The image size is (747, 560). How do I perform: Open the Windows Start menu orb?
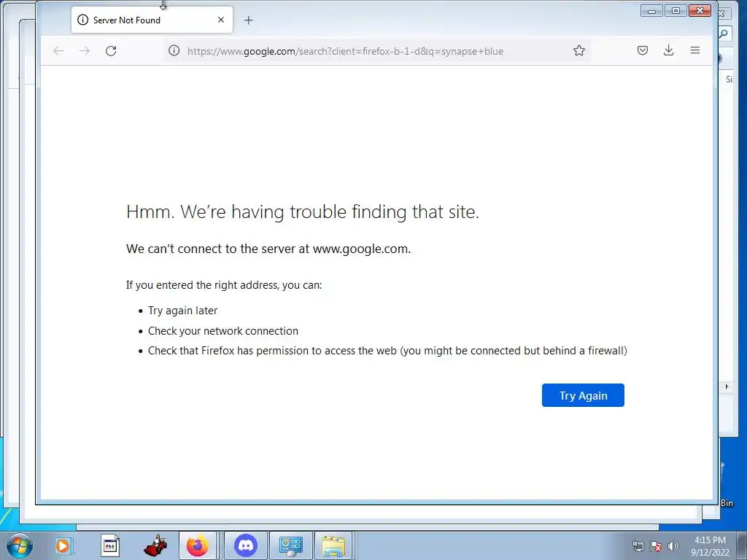tap(20, 545)
